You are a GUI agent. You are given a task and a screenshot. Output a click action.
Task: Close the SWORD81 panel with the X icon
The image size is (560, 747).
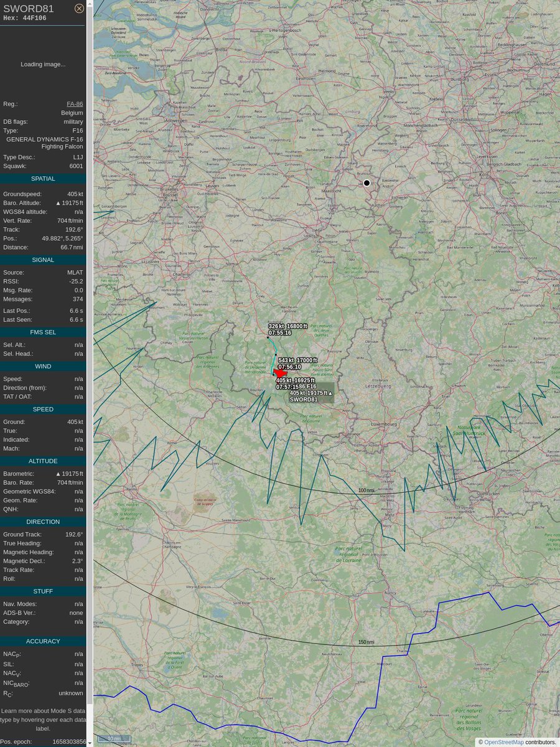pyautogui.click(x=79, y=8)
